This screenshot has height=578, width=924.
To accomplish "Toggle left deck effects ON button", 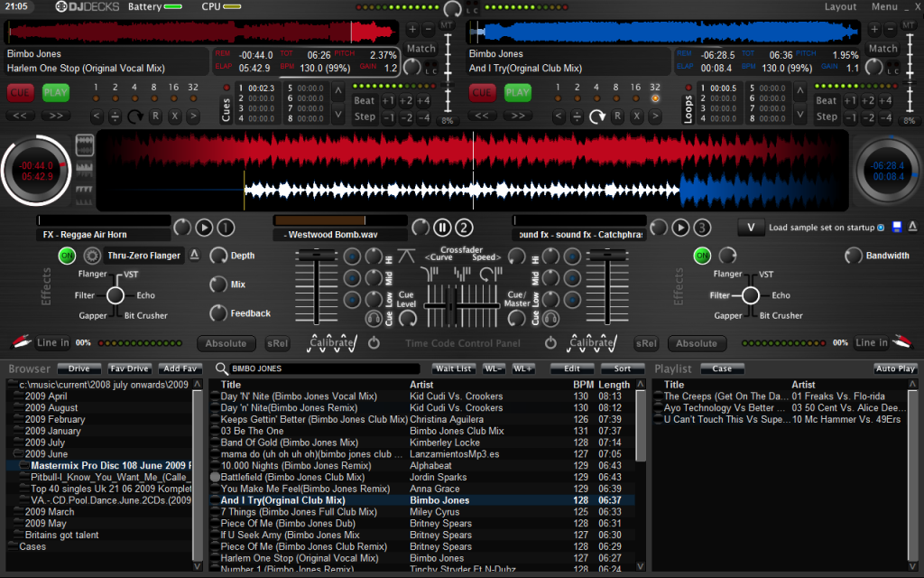I will point(67,256).
